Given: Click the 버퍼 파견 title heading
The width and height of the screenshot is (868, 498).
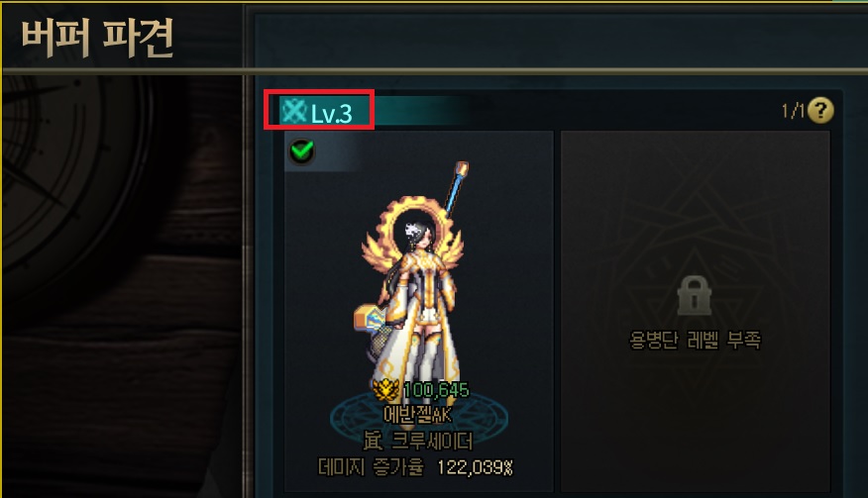Looking at the screenshot, I should click(x=97, y=38).
